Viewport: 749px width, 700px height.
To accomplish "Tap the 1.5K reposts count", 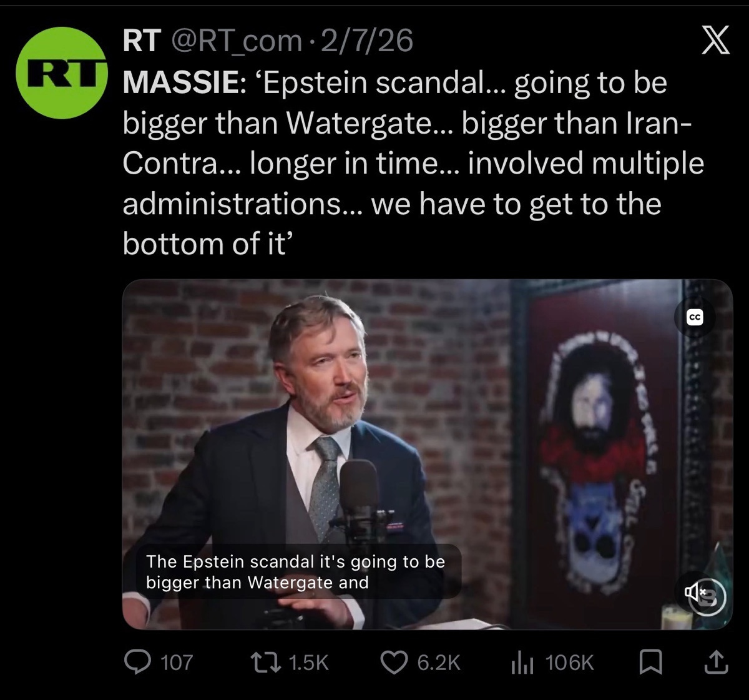I will (308, 663).
